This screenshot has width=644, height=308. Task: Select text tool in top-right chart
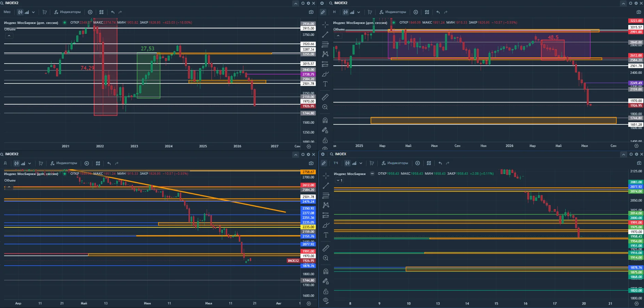point(325,84)
